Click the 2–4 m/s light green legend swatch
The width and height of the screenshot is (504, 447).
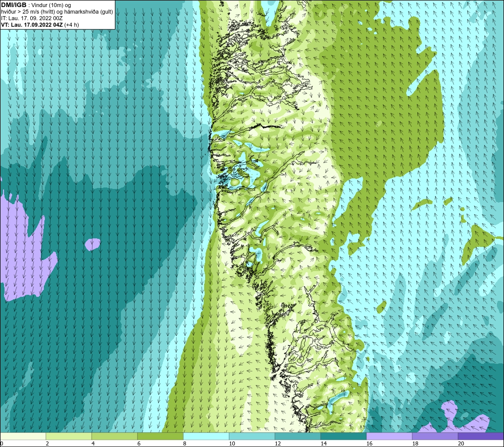click(69, 436)
